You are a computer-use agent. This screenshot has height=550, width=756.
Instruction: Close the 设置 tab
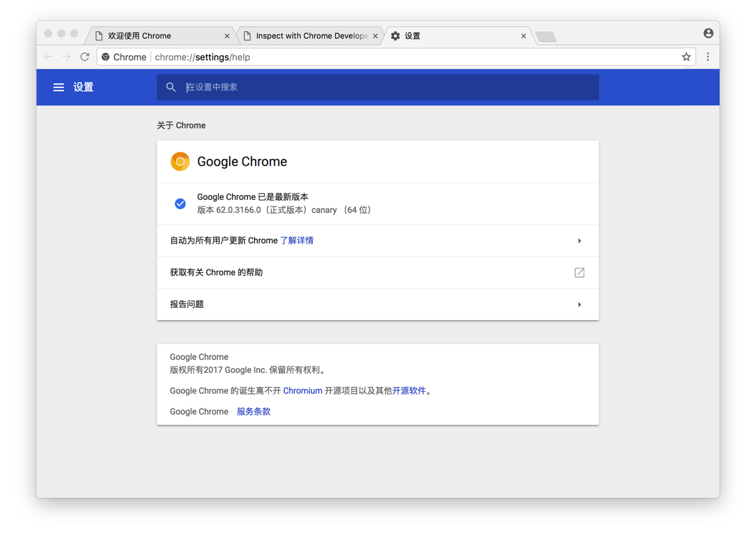coord(524,36)
